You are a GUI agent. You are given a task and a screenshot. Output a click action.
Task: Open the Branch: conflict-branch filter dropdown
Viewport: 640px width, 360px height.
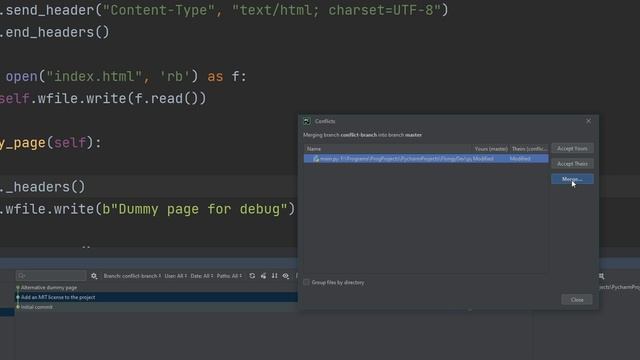tap(132, 276)
